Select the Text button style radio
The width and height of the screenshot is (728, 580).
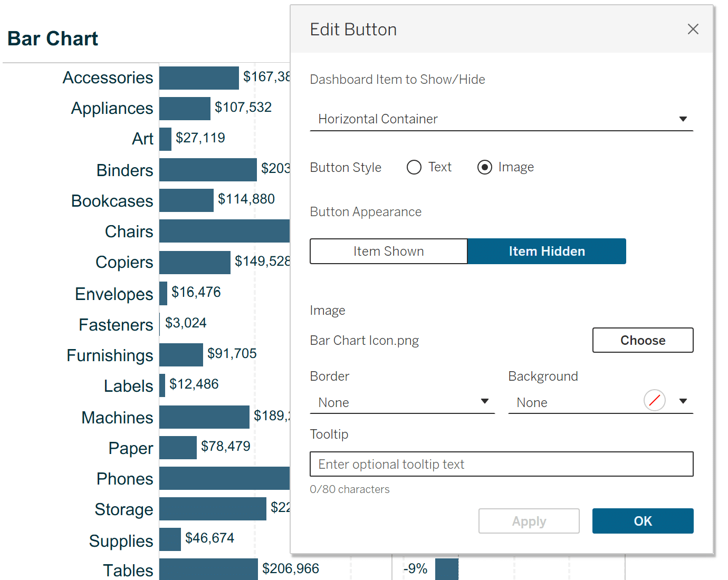(414, 167)
